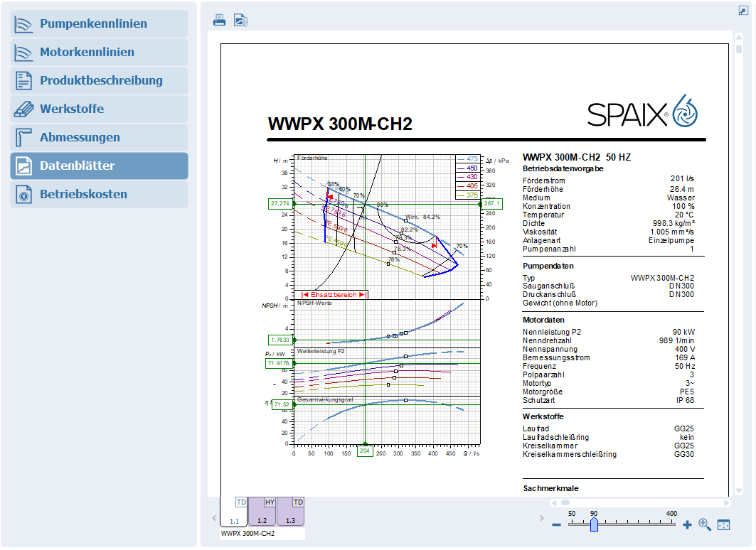Click previous page tabs chevron arrow
Screen dimensions: 756x550
[214, 518]
